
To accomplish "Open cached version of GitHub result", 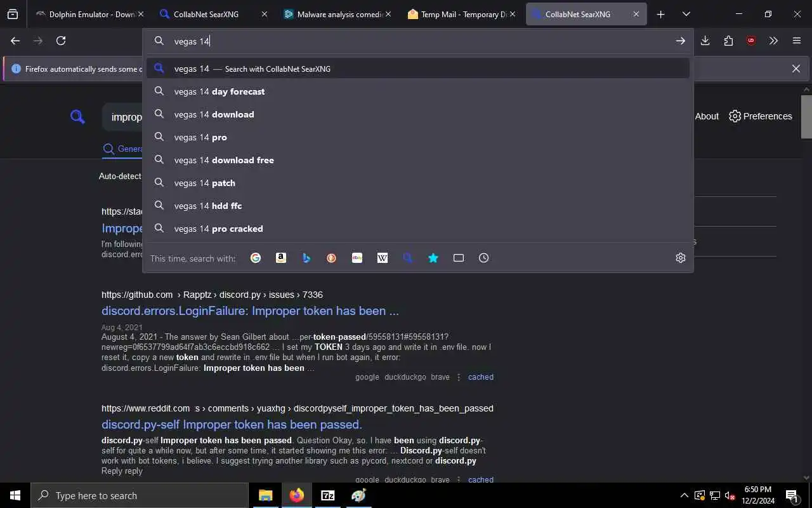I will click(481, 377).
